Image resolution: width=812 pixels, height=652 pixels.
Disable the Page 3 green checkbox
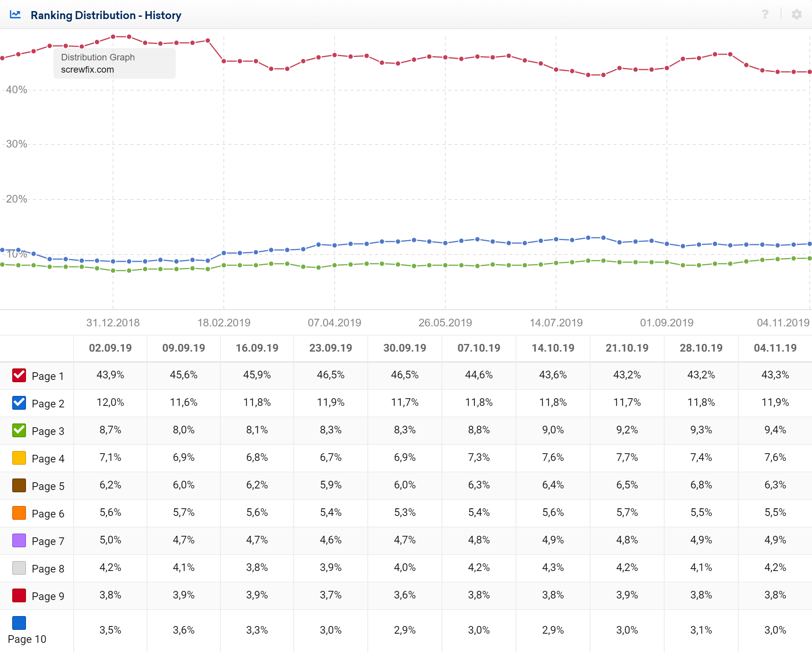tap(19, 430)
